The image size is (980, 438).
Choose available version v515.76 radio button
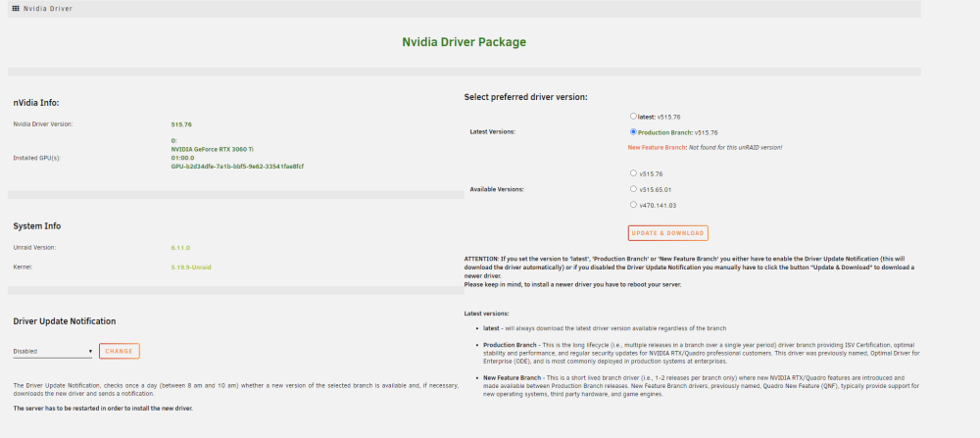(633, 173)
